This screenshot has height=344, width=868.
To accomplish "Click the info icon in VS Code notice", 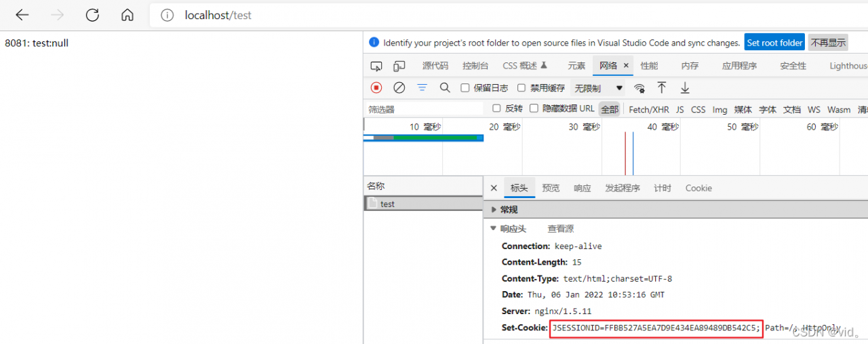I will point(374,42).
